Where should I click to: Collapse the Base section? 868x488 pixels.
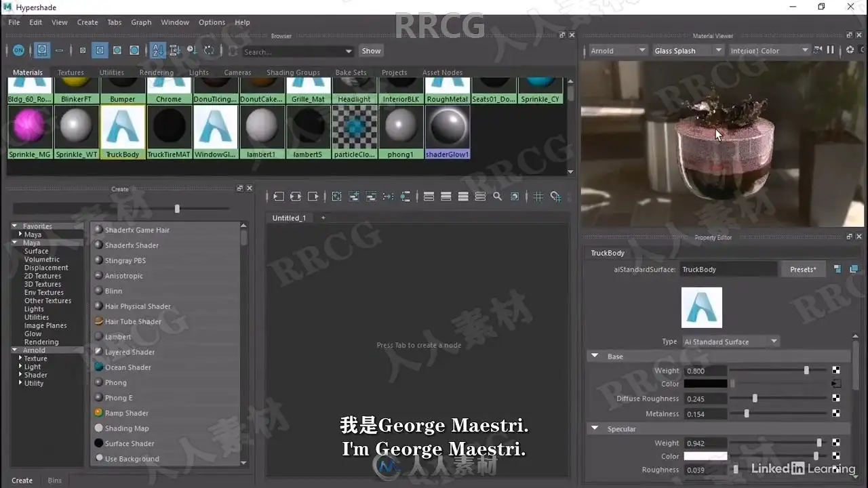[x=595, y=356]
